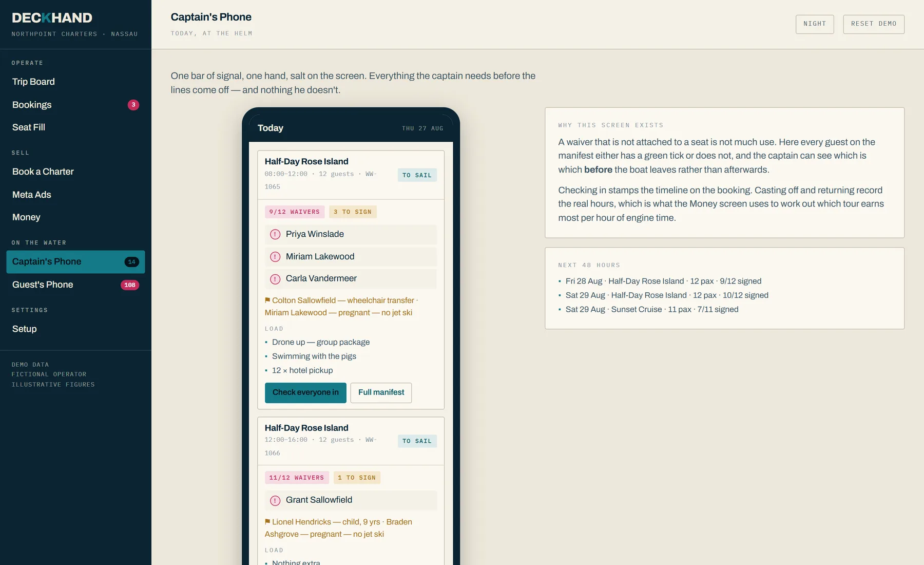
Task: Click the Guest's Phone badge showing 108
Action: [130, 285]
